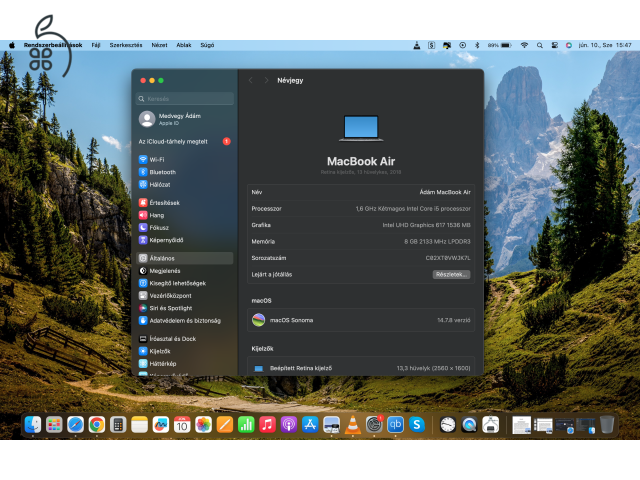
Task: Open Wi-Fi status menu in menu bar
Action: (x=524, y=45)
